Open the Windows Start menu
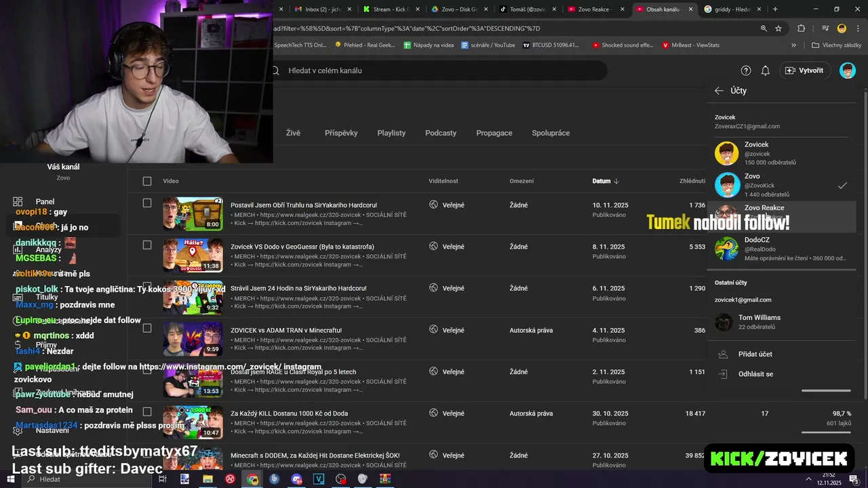Screen dimensions: 868x488 [11, 479]
